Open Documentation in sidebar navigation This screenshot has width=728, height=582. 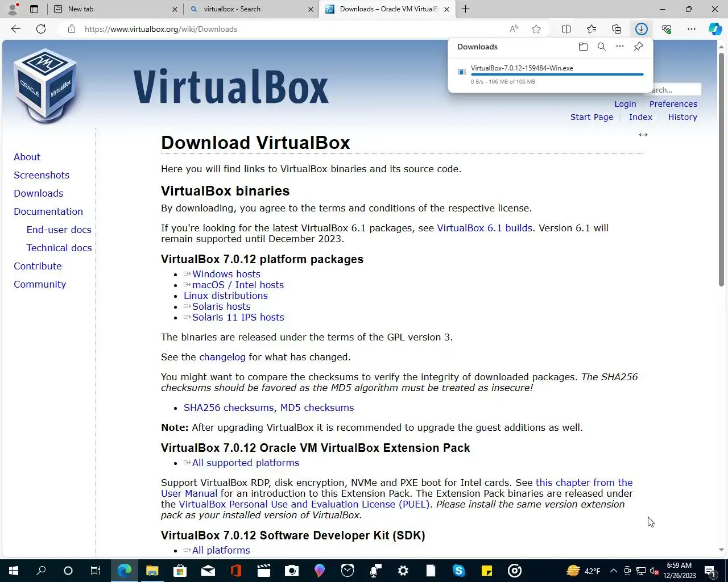(x=48, y=211)
